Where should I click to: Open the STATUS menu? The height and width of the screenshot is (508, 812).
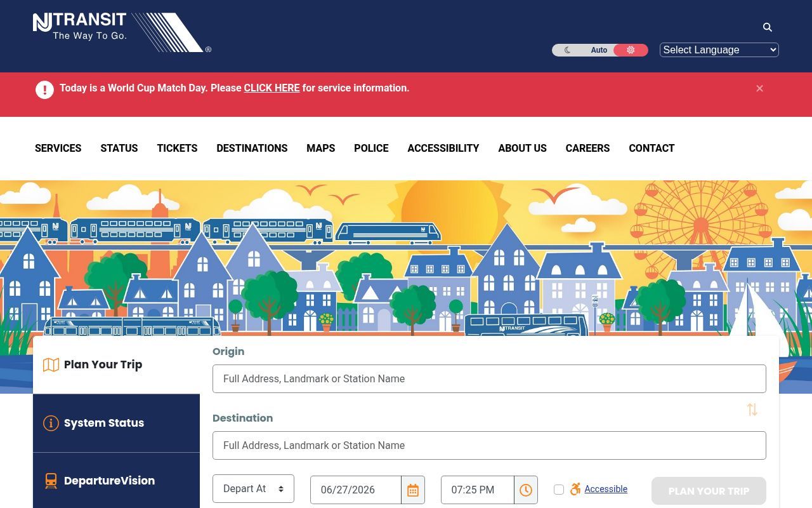pos(119,148)
